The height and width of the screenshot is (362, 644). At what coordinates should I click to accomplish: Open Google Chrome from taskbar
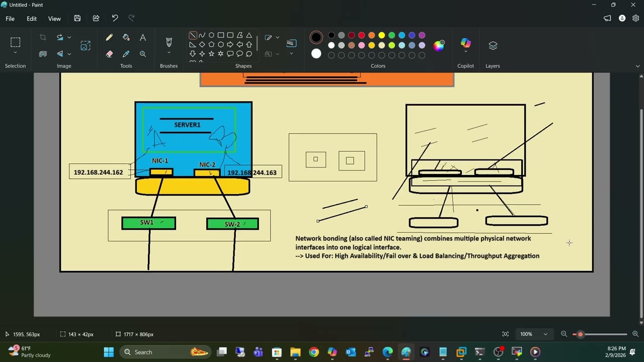tap(313, 352)
